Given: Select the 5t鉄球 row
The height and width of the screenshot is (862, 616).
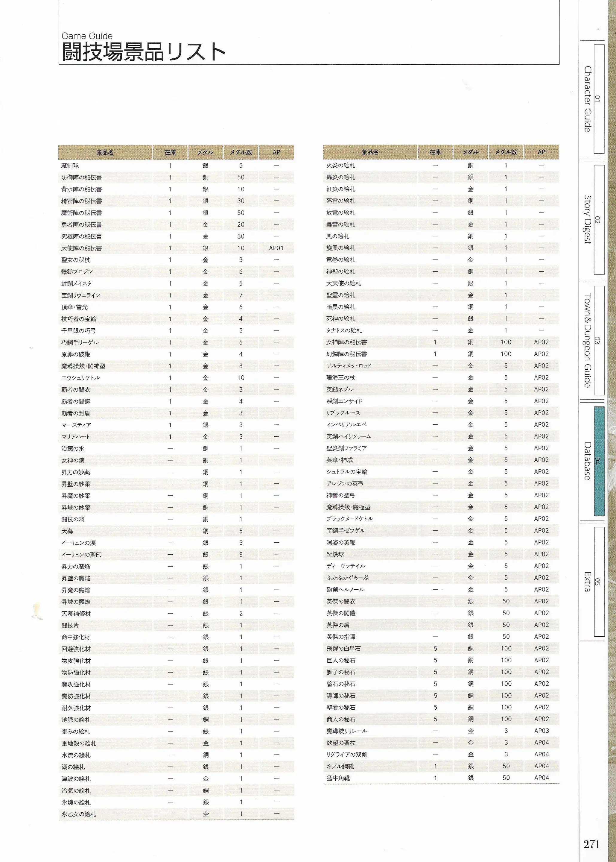Looking at the screenshot, I should [441, 554].
